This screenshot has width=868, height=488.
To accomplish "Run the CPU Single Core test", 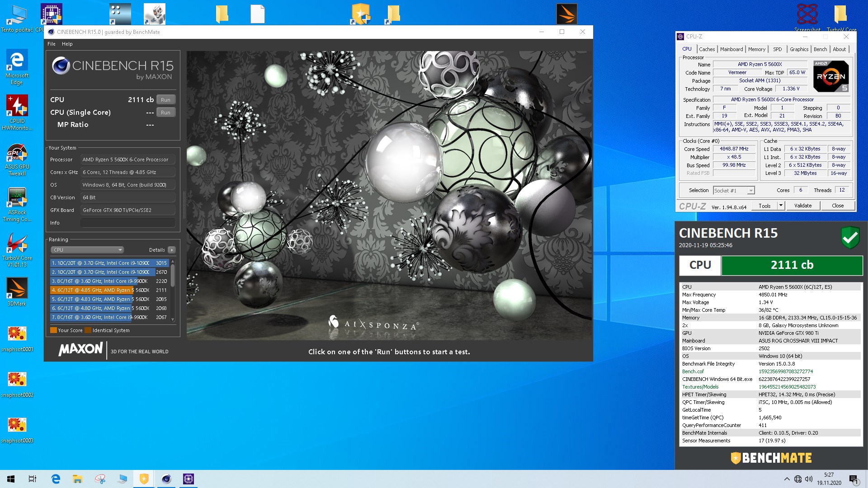I will point(165,113).
